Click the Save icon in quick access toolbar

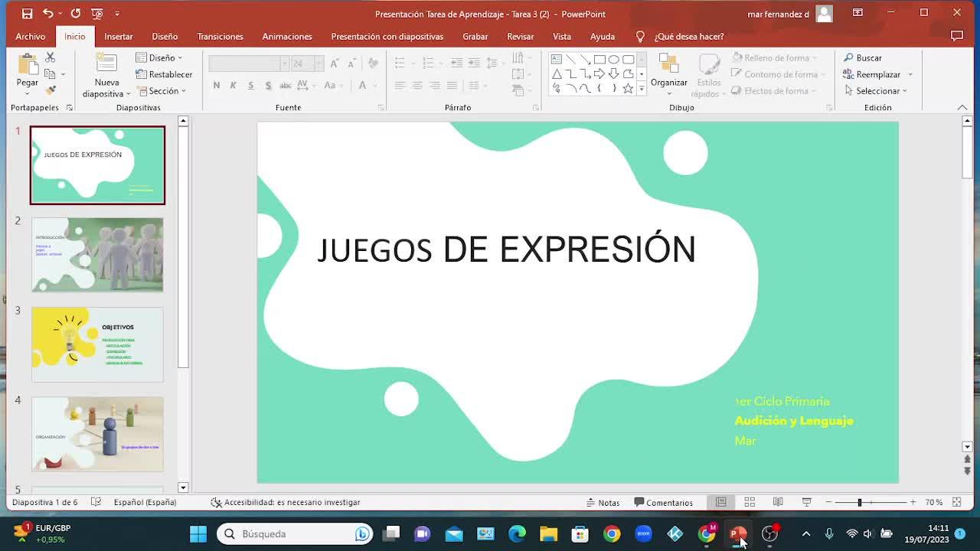(27, 14)
